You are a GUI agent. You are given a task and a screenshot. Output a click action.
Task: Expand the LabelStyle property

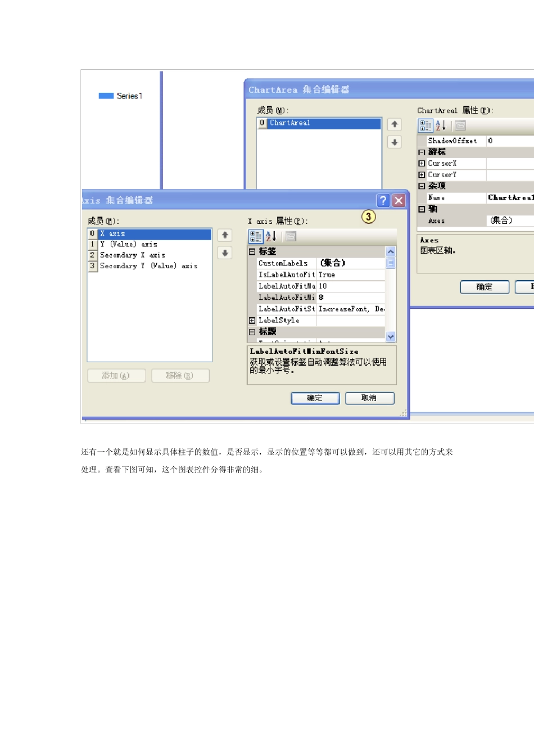[252, 321]
